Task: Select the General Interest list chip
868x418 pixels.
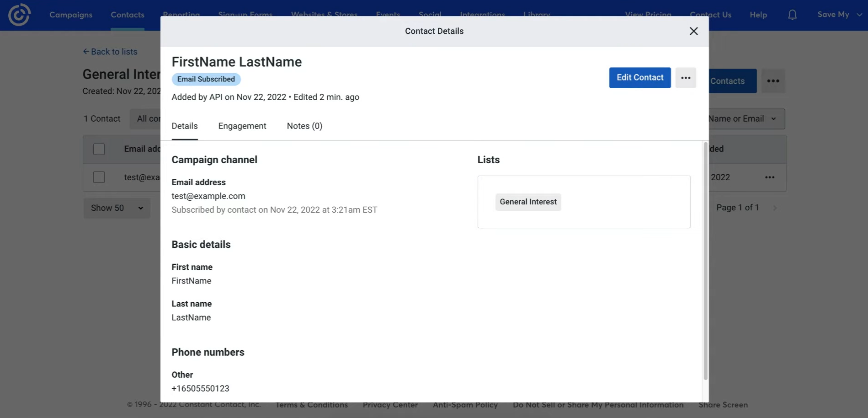Action: [528, 202]
